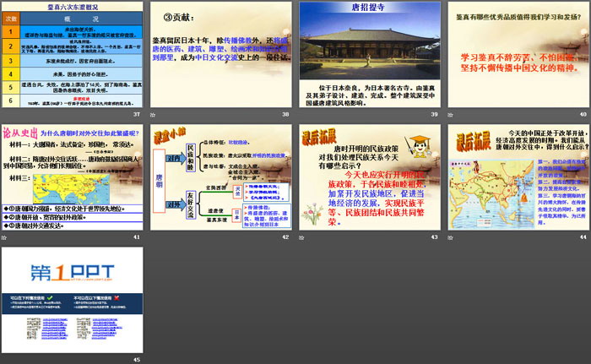Click animation star icon under slide 40
This screenshot has width=591, height=364.
click(451, 114)
